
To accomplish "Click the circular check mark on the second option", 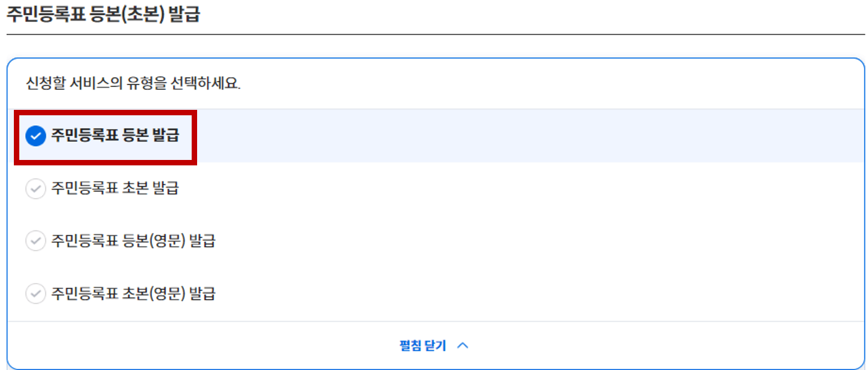I will point(36,188).
